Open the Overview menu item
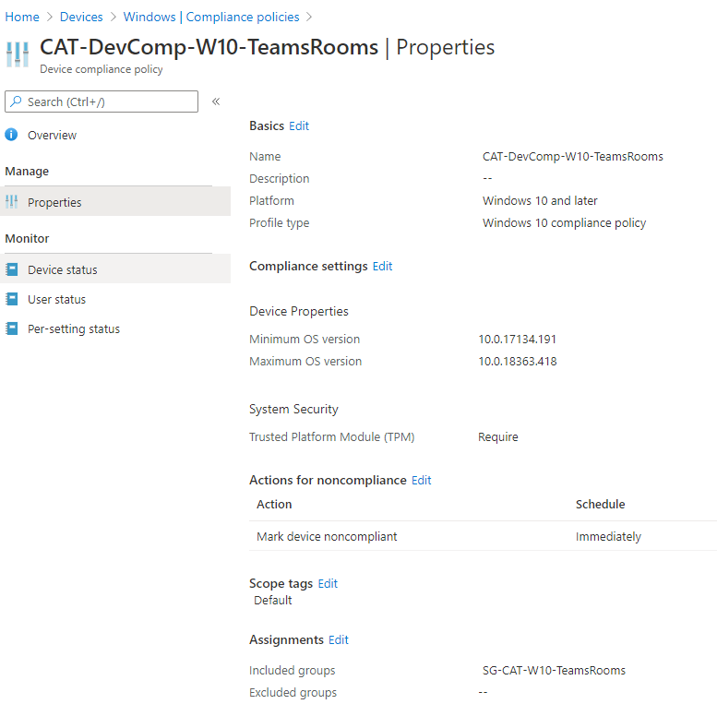717x728 pixels. (x=52, y=135)
